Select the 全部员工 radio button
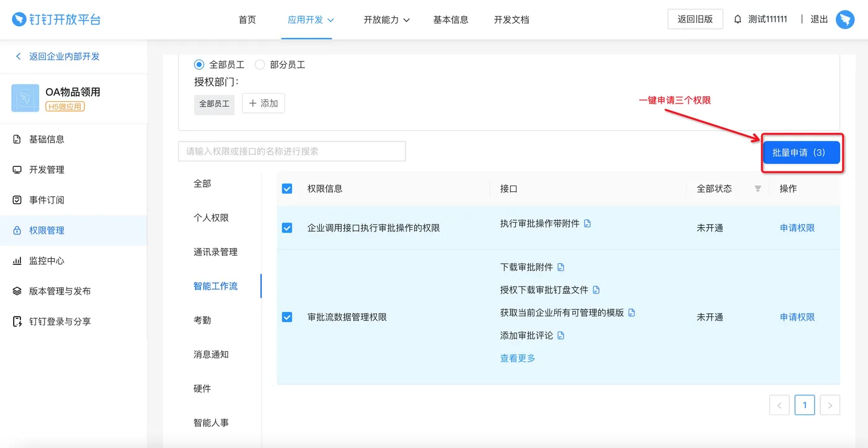 tap(199, 65)
